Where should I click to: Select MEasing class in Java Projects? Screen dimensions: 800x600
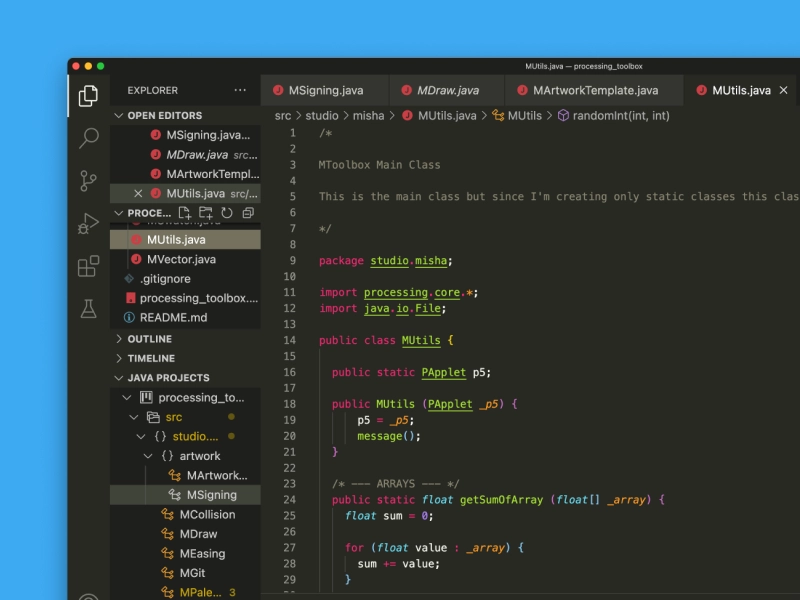coord(185,554)
